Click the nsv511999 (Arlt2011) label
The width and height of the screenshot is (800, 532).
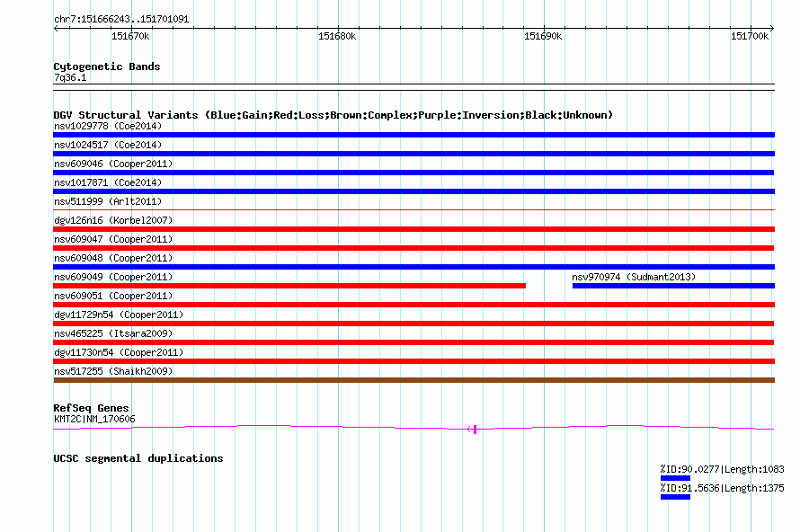[108, 201]
